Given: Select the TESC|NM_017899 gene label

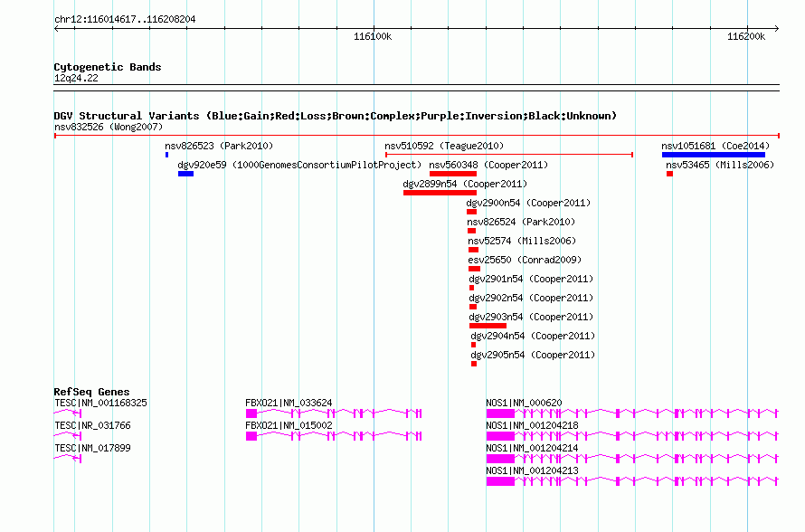Looking at the screenshot, I should coord(92,448).
